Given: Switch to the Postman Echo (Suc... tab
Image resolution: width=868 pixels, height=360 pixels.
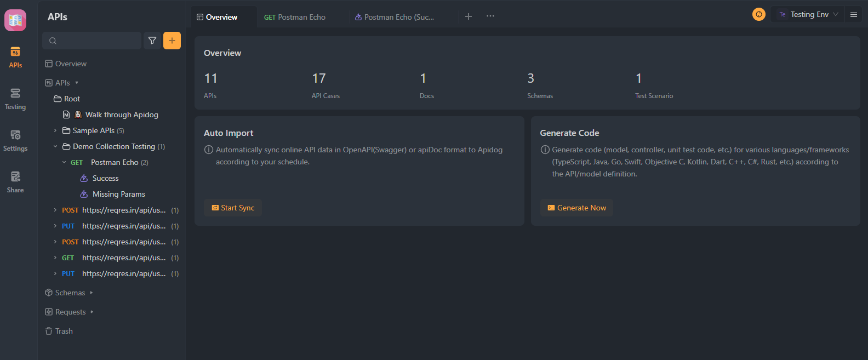Looking at the screenshot, I should (395, 17).
